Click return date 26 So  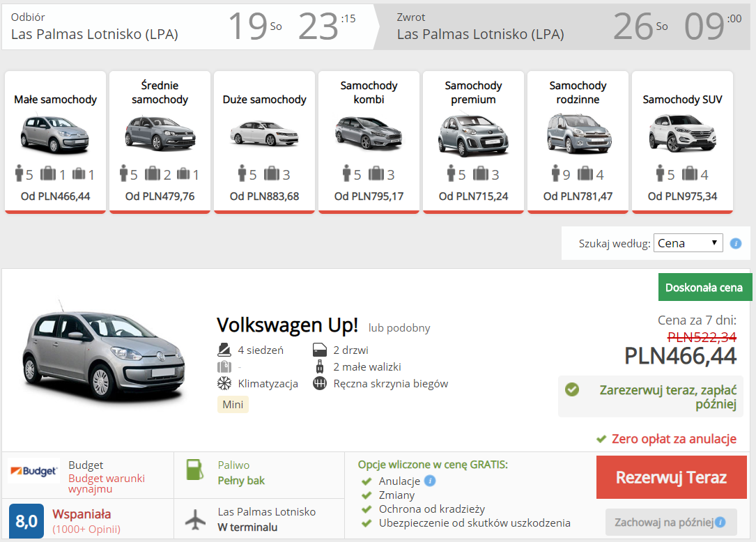[x=640, y=26]
